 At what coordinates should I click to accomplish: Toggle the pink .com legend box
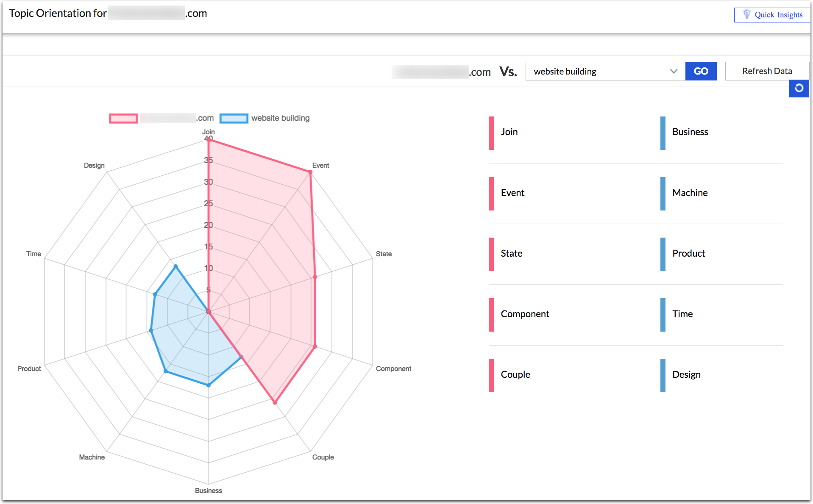123,118
